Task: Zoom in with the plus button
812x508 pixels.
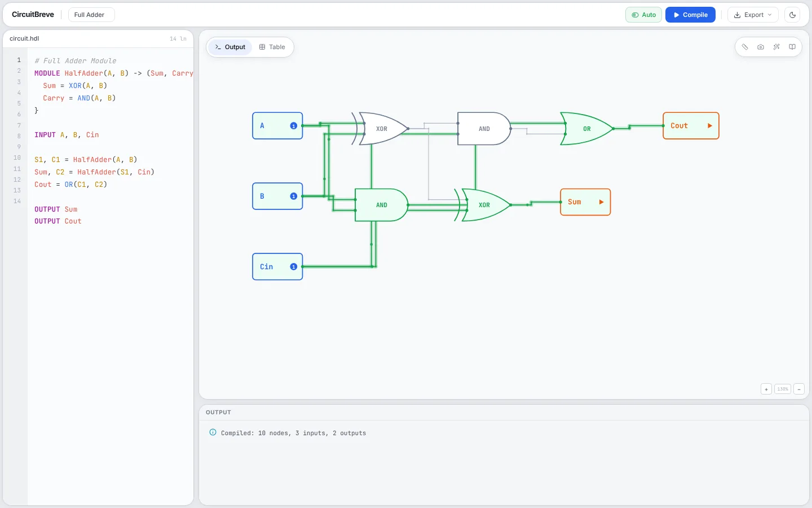Action: coord(766,389)
